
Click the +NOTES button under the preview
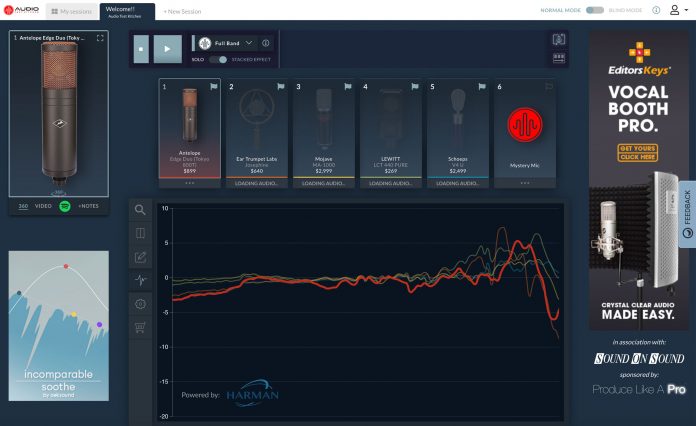(88, 205)
